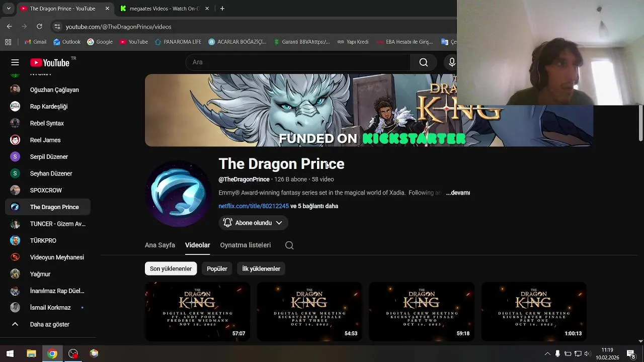Image resolution: width=644 pixels, height=362 pixels.
Task: Open Garanti BBVA bookmark
Action: tap(301, 42)
